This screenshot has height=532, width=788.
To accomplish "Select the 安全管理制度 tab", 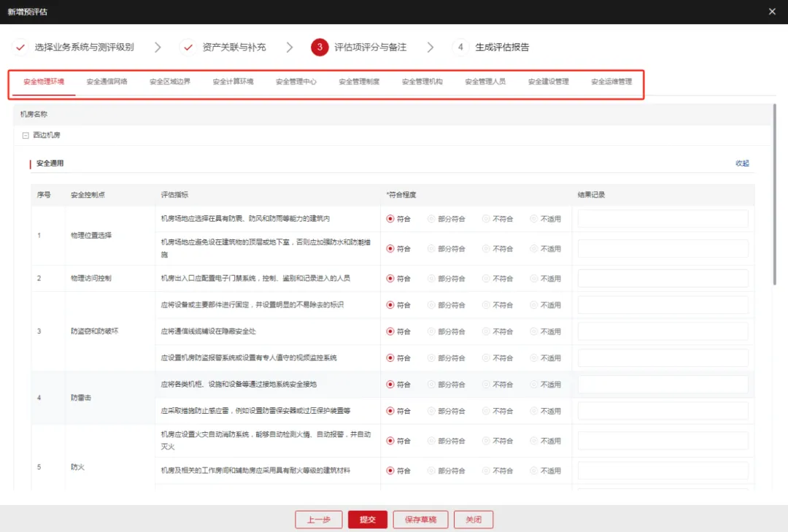I will point(359,82).
